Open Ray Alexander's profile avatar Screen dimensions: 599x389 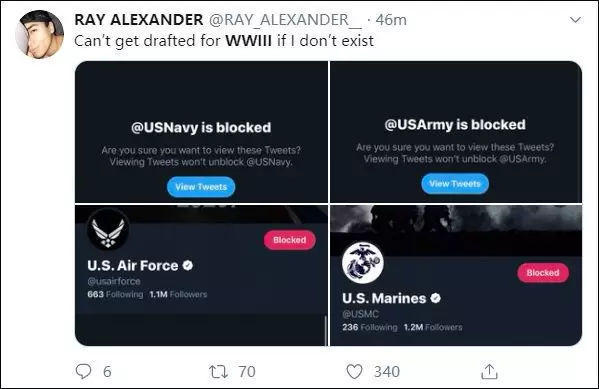[39, 34]
